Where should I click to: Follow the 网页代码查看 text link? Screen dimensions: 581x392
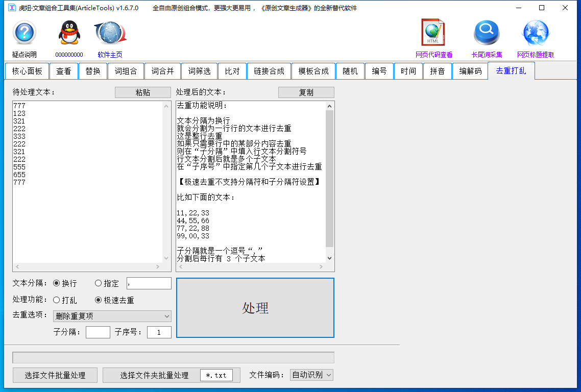(x=434, y=55)
